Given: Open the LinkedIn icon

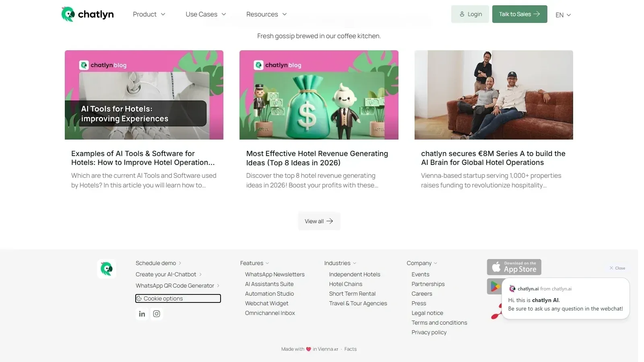Looking at the screenshot, I should click(142, 314).
